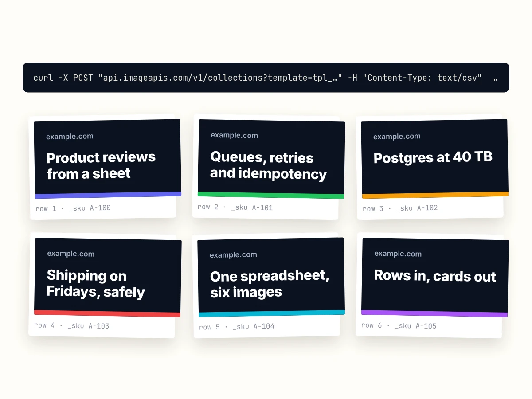Click the "row 6 · _sku A-105" caption
The image size is (532, 399).
tap(399, 326)
